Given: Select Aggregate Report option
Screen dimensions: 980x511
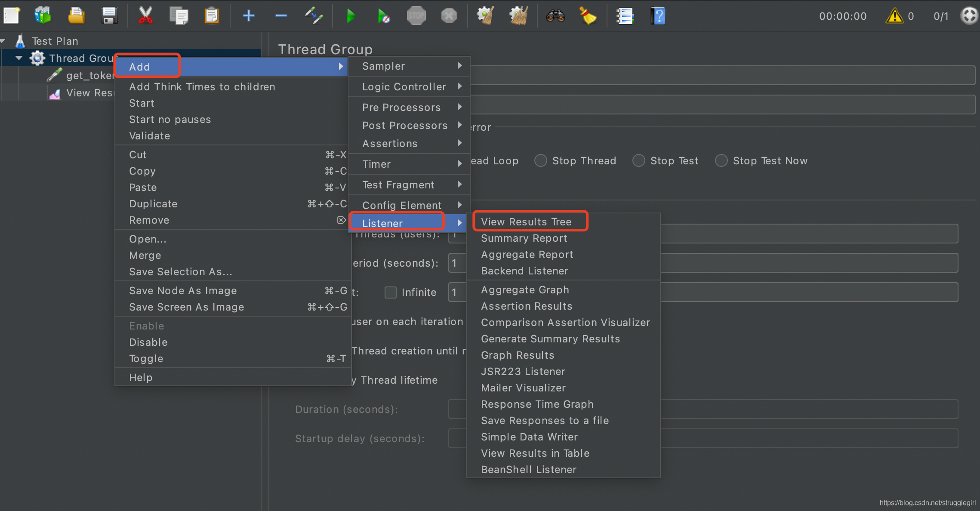Looking at the screenshot, I should 526,254.
